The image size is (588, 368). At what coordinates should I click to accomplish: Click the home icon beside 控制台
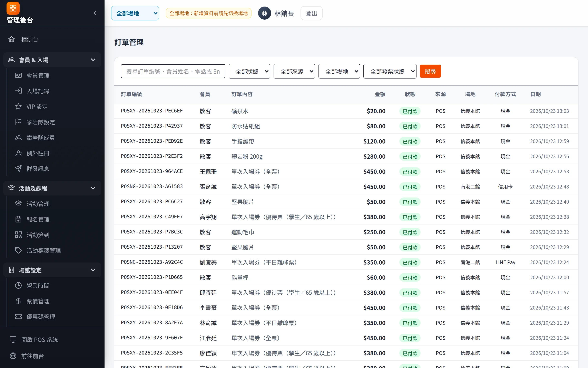coord(11,39)
